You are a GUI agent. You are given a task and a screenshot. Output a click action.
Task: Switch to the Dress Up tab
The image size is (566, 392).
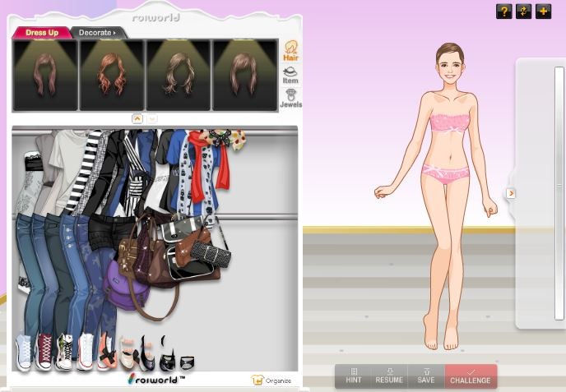[41, 33]
